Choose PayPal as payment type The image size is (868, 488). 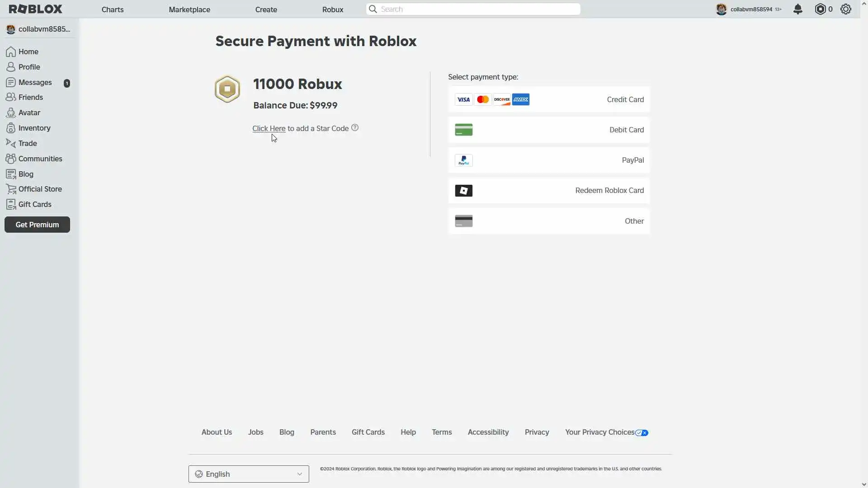[x=549, y=160]
